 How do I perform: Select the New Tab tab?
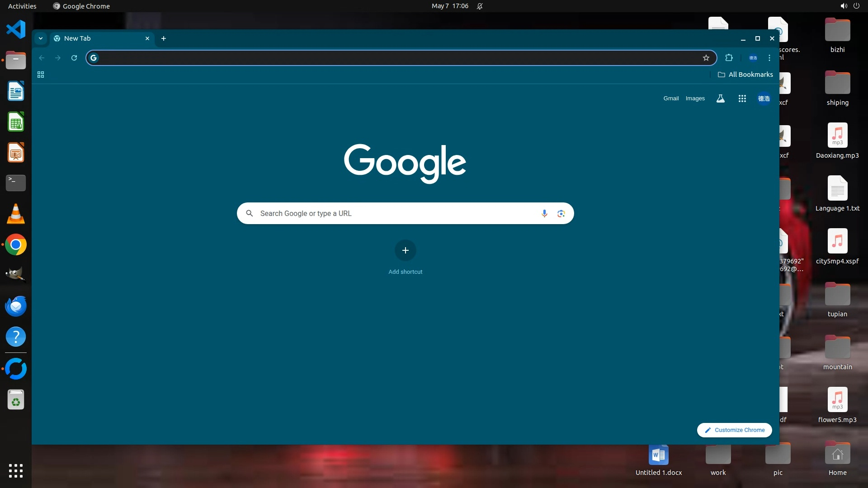(x=97, y=38)
